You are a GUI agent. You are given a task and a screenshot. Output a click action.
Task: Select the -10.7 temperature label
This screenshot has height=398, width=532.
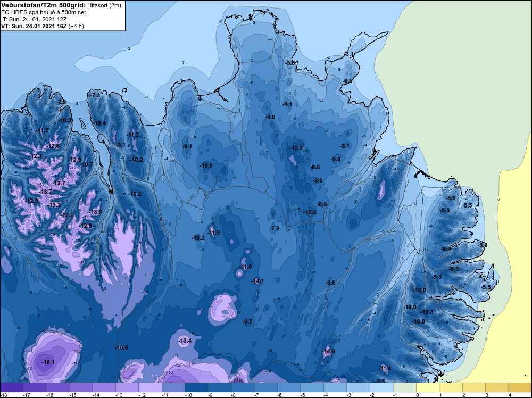click(x=86, y=164)
